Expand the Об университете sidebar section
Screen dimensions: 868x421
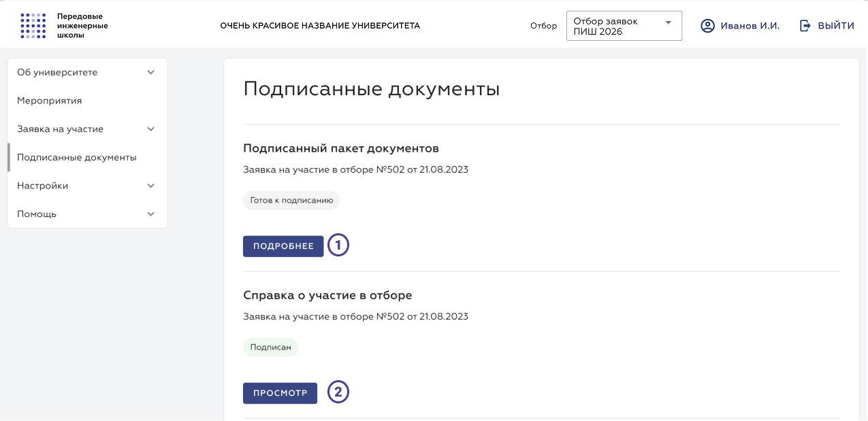tap(87, 72)
